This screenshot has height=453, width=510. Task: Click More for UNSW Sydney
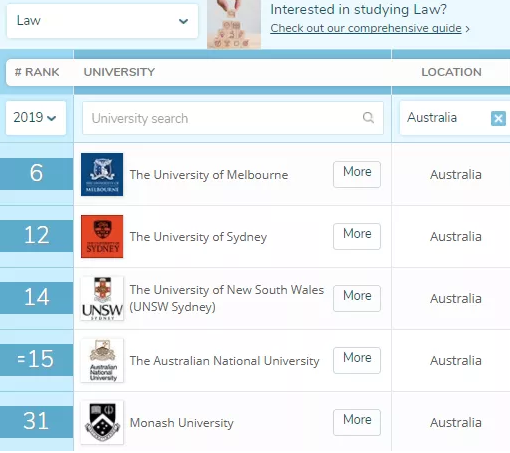[357, 298]
